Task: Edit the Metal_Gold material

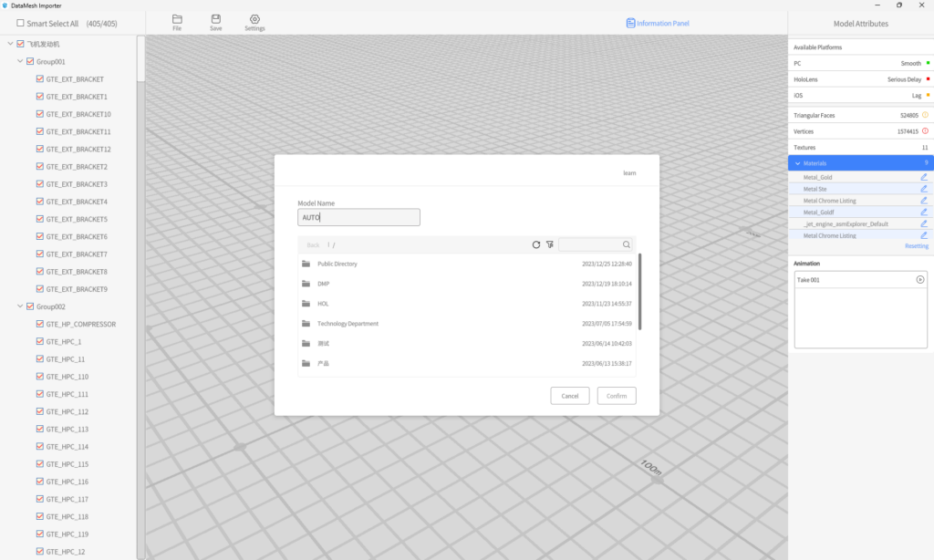Action: [x=924, y=178]
